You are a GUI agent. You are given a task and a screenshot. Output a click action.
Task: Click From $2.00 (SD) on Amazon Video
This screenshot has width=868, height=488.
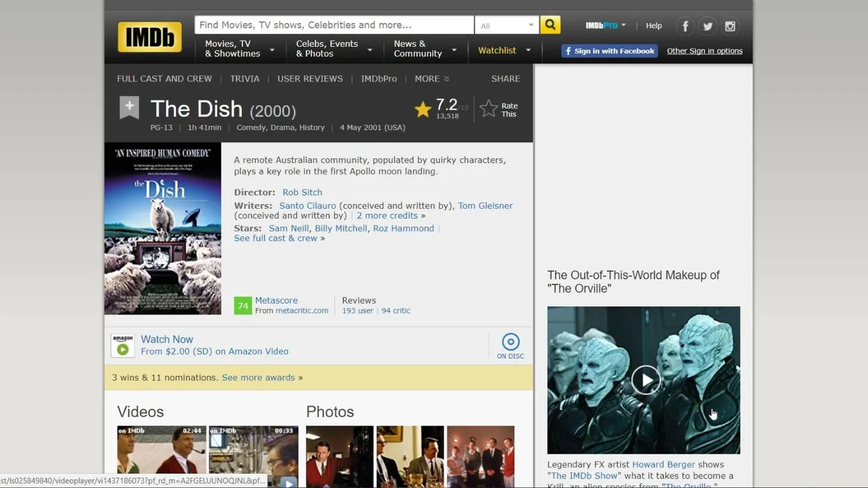click(x=214, y=352)
